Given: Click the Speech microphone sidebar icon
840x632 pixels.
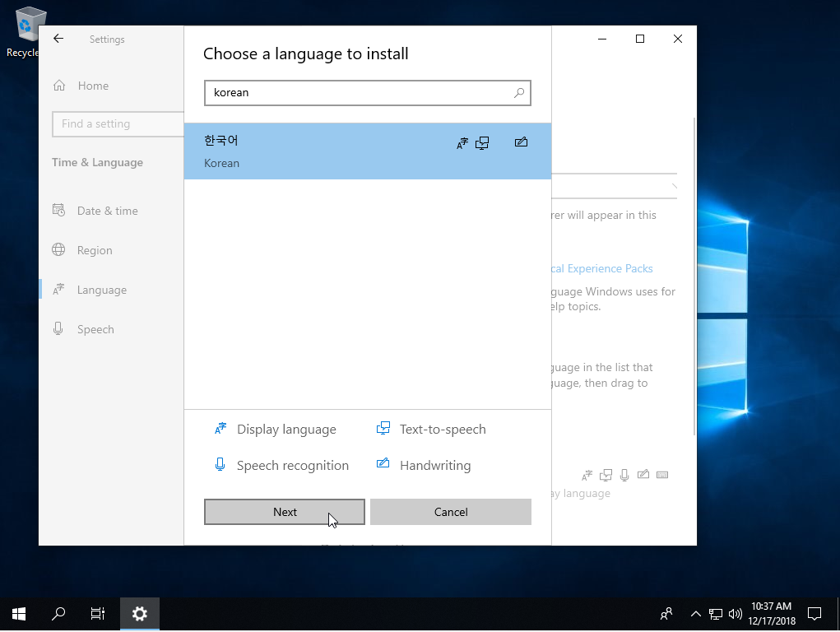Looking at the screenshot, I should pyautogui.click(x=58, y=328).
